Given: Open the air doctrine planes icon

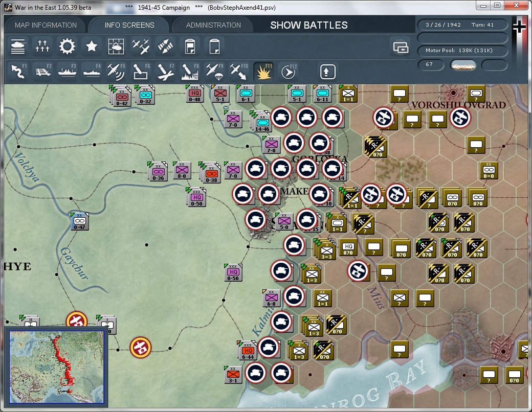Looking at the screenshot, I should tap(141, 47).
